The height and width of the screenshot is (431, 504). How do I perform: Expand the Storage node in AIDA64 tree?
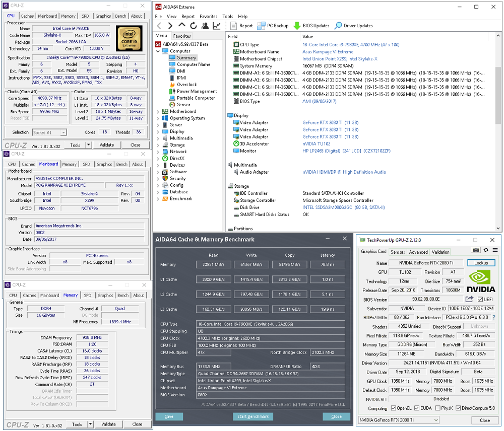coord(158,145)
